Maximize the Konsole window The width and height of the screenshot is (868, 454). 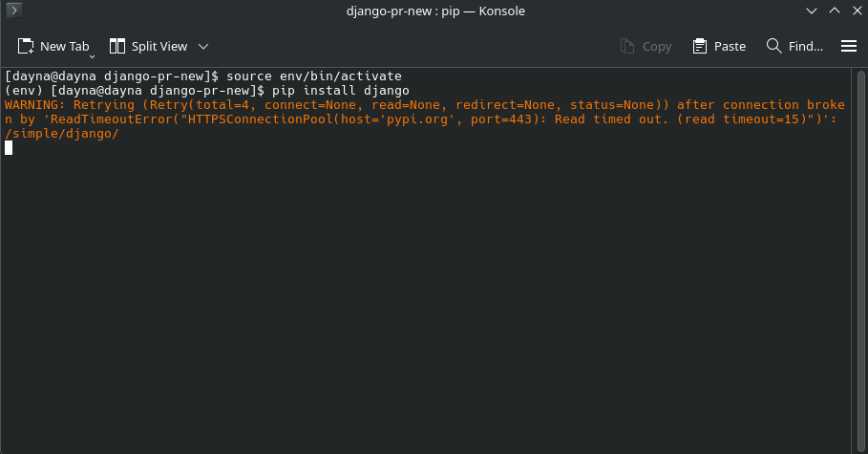coord(832,11)
